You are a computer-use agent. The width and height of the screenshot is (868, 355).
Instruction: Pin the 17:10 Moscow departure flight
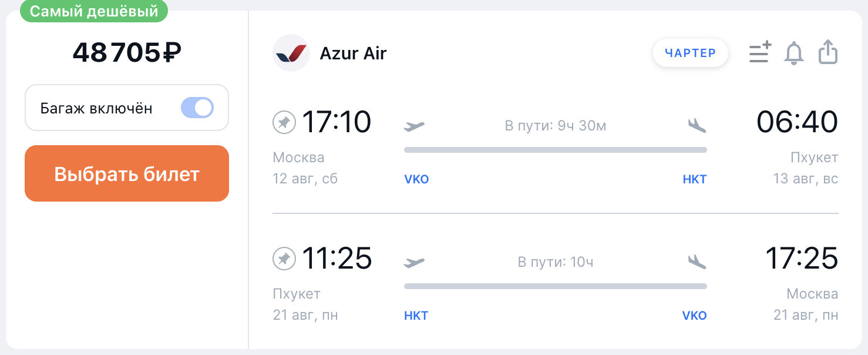284,123
